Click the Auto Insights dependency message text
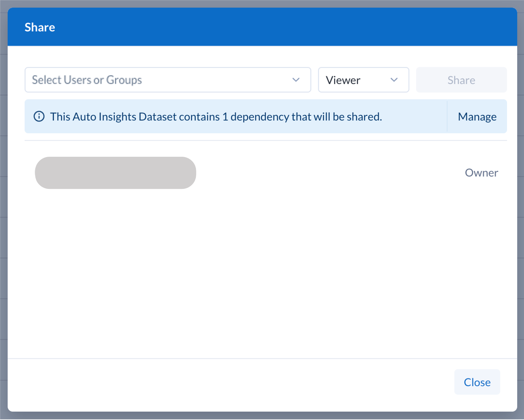Image resolution: width=524 pixels, height=420 pixels. 216,116
